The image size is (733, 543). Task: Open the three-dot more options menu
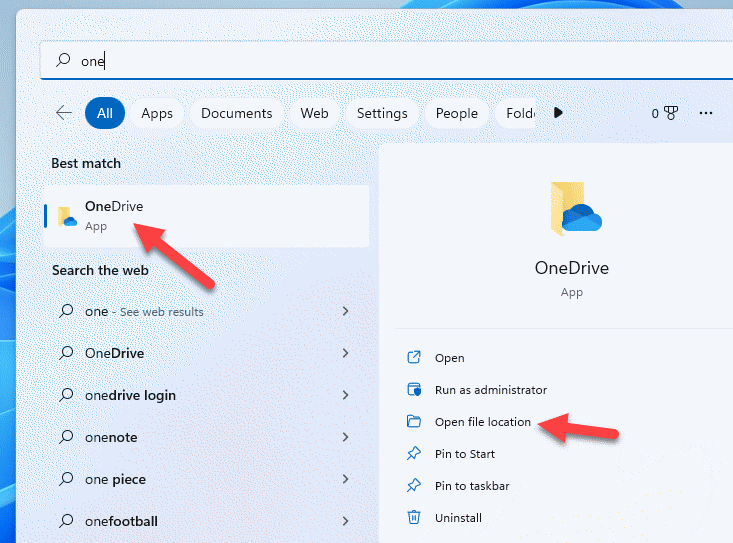coord(705,113)
